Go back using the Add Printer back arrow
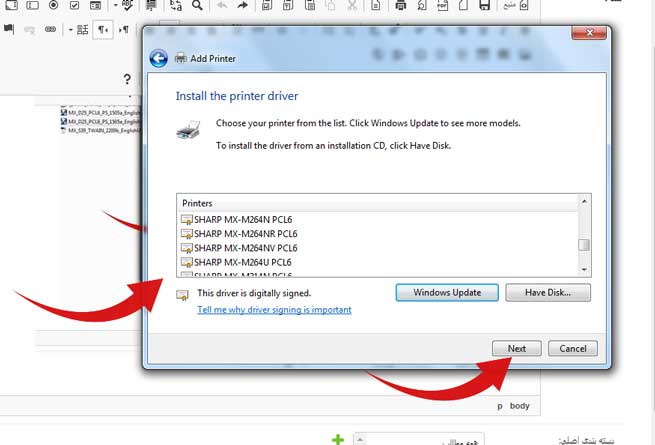 point(159,58)
